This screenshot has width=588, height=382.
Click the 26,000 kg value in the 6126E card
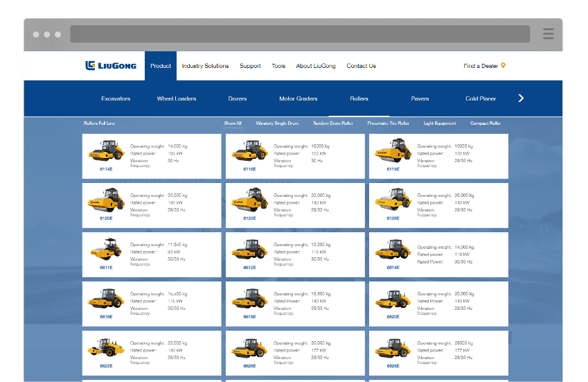(x=464, y=196)
